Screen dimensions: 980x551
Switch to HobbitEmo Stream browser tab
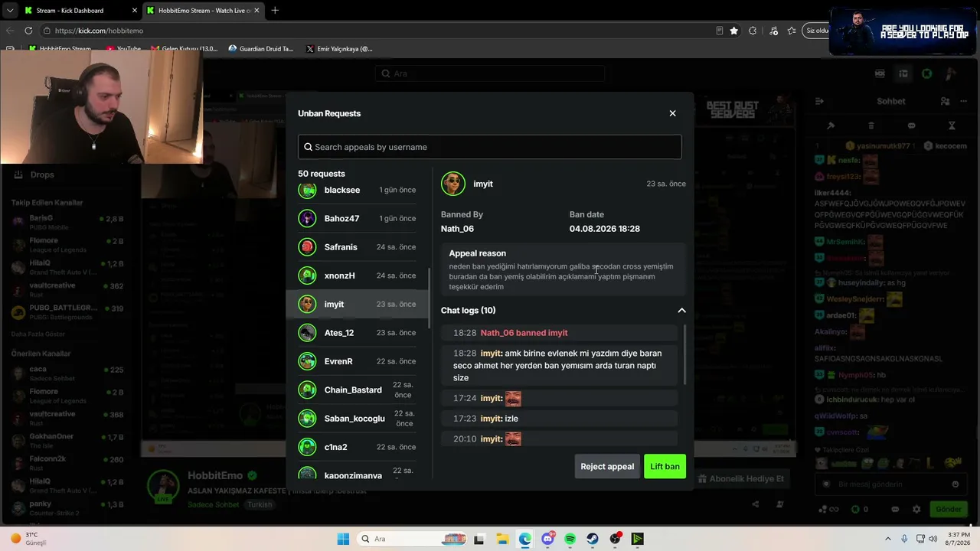[203, 11]
